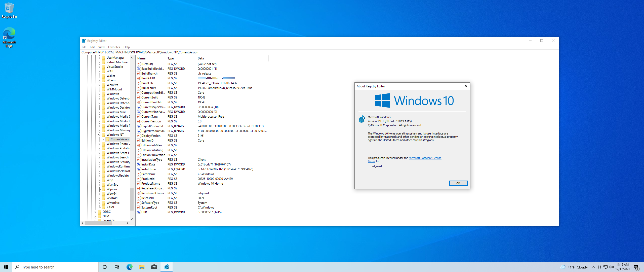Expand the Windows Search tree node

pyautogui.click(x=99, y=157)
